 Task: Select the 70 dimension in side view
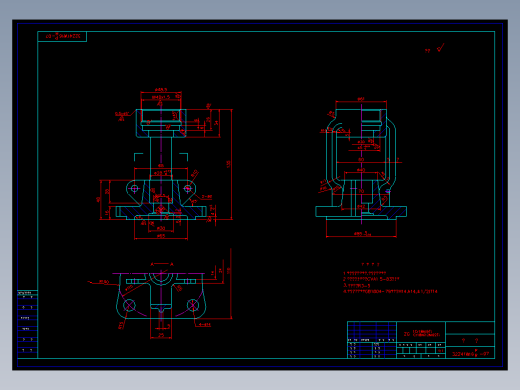tap(361, 191)
